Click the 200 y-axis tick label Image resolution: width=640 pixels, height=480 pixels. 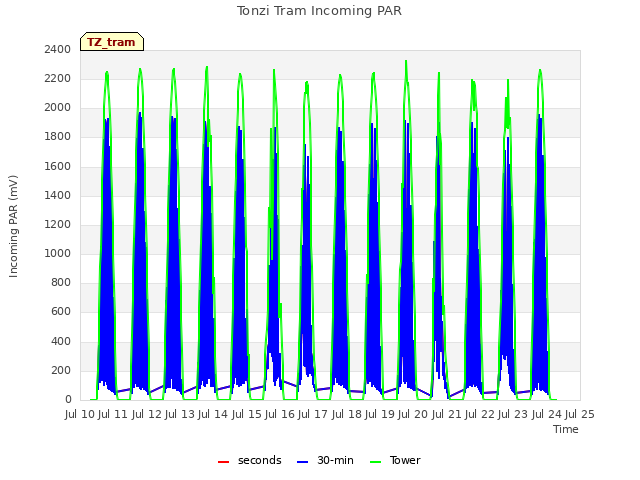tap(61, 370)
